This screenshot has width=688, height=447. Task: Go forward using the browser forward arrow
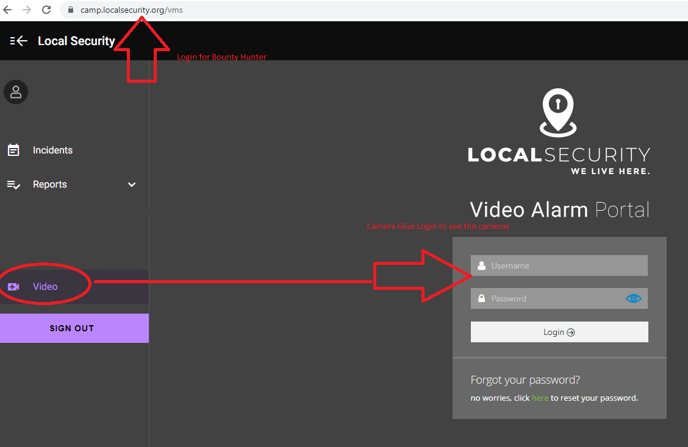(x=27, y=10)
